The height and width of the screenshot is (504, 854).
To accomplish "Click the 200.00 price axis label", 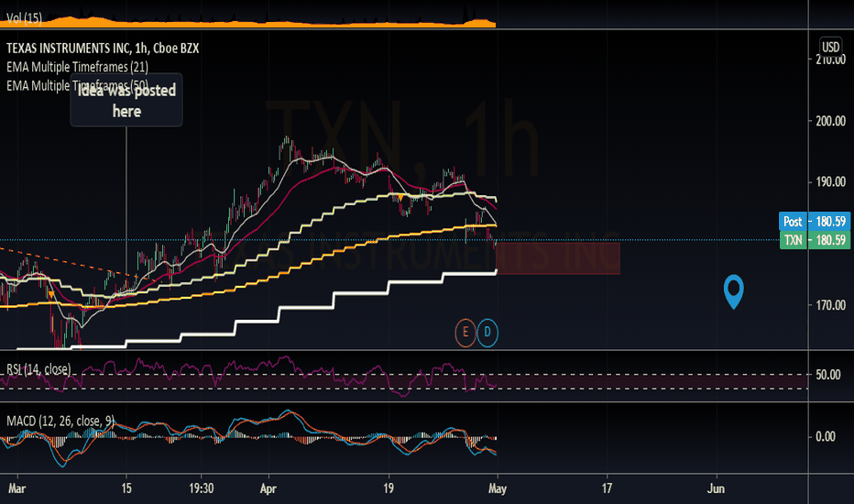I will (830, 121).
